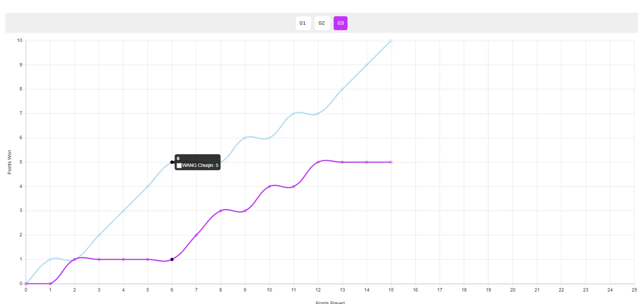The height and width of the screenshot is (304, 644).
Task: Click purple line point at 1 point played
Action: pyautogui.click(x=50, y=284)
